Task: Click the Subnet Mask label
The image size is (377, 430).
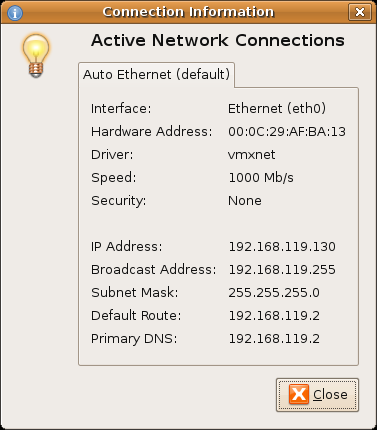Action: 135,293
